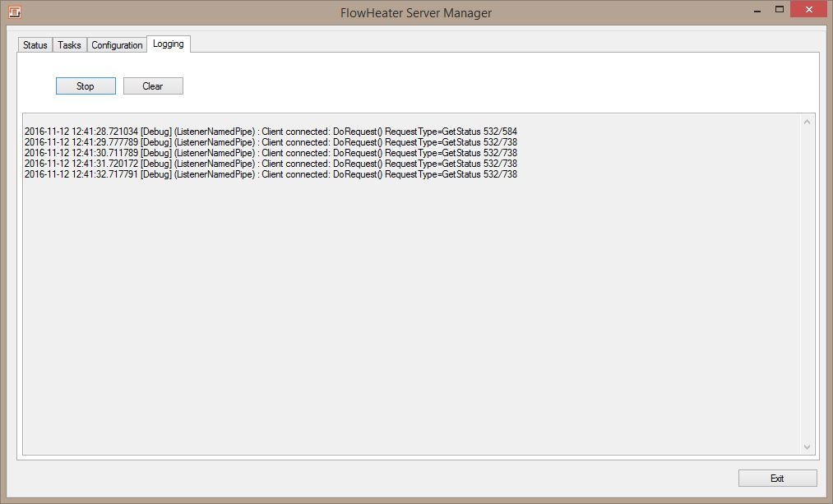Switch to the Status tab
This screenshot has width=833, height=504.
pyautogui.click(x=34, y=44)
